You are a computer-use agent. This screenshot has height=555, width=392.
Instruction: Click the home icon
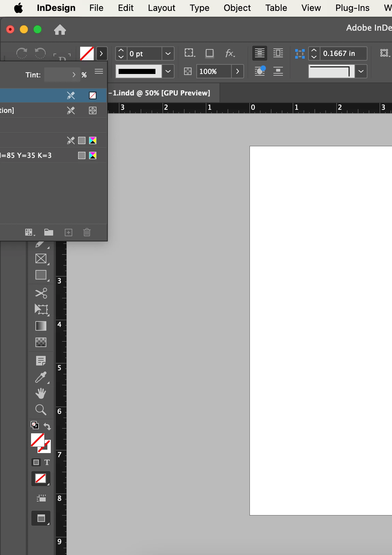[60, 30]
